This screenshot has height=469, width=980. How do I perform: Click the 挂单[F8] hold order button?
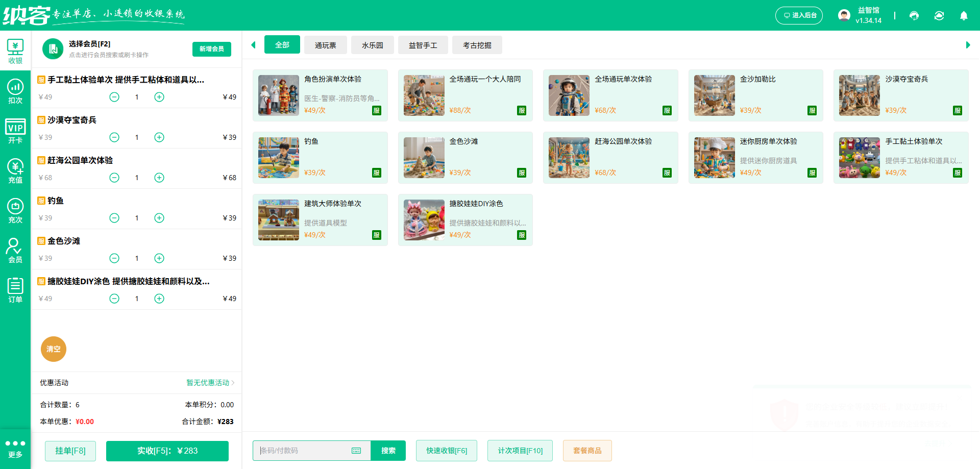pos(70,451)
